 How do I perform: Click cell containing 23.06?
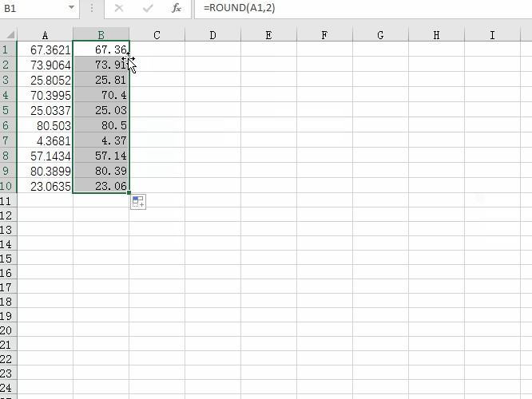[101, 186]
